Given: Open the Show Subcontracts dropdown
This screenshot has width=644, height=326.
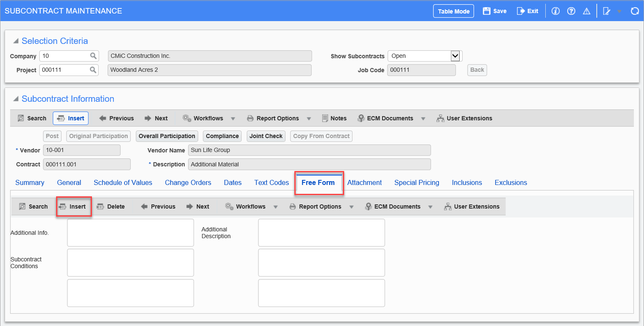Looking at the screenshot, I should coord(425,56).
